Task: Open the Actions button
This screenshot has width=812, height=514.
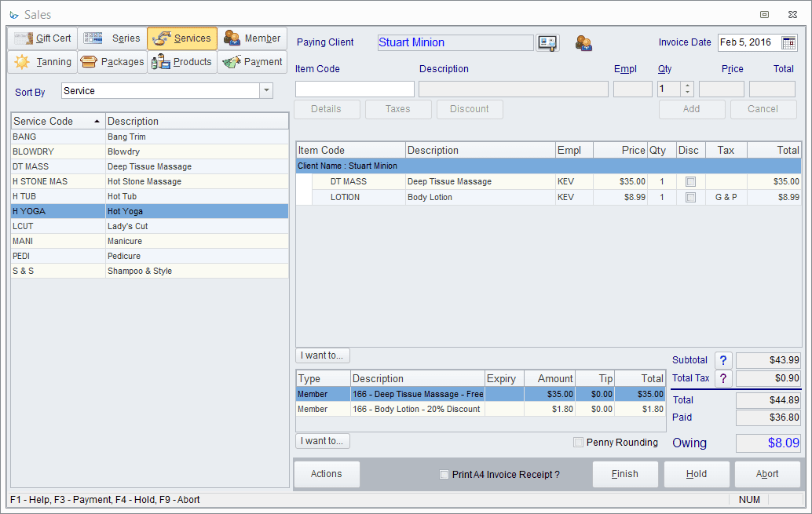Action: [327, 474]
